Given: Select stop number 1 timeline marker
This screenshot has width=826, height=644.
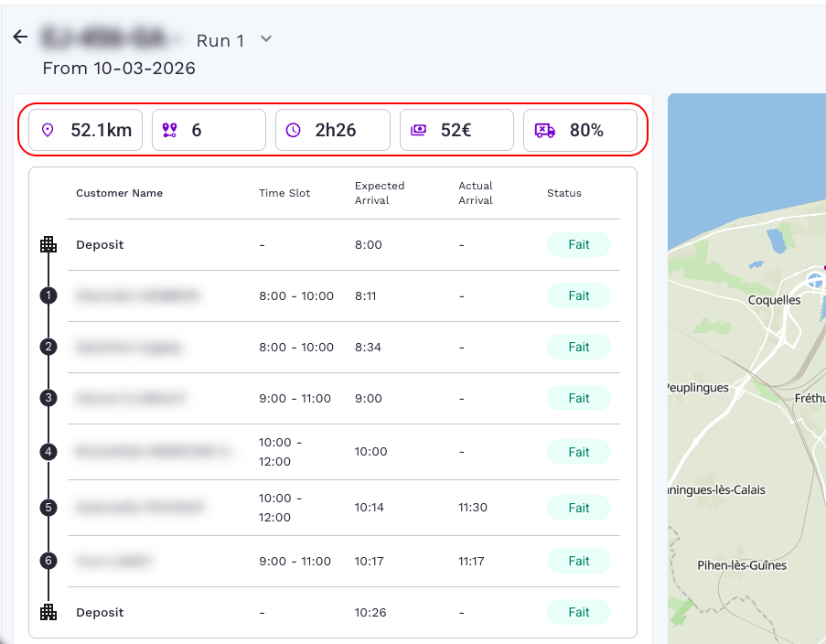Looking at the screenshot, I should coord(48,295).
